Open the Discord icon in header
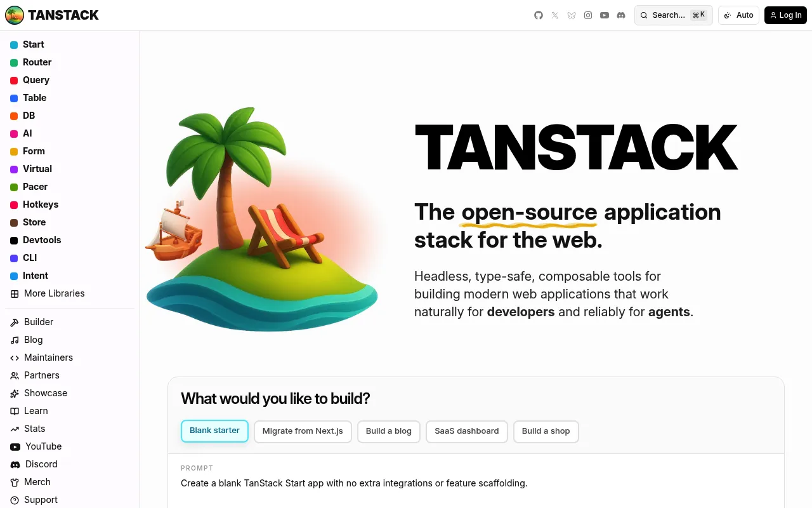This screenshot has width=812, height=508. pyautogui.click(x=621, y=15)
